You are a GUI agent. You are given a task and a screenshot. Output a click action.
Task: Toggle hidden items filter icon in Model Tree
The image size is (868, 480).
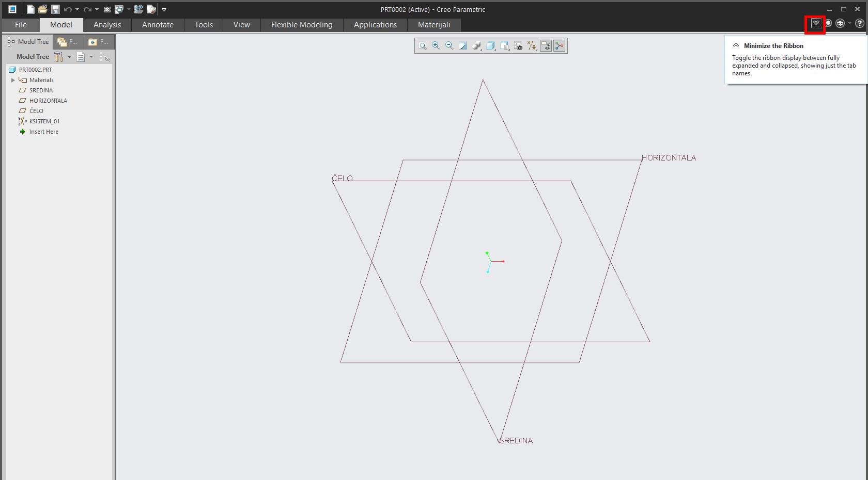pyautogui.click(x=105, y=57)
